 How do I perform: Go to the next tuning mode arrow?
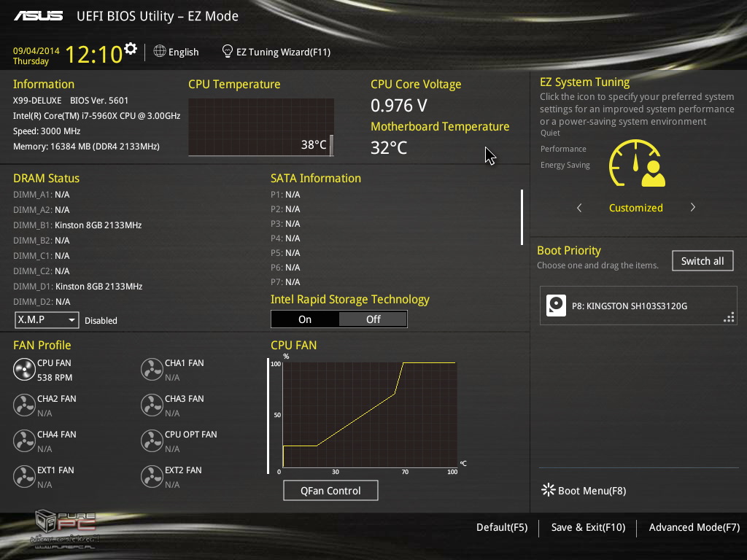tap(693, 207)
